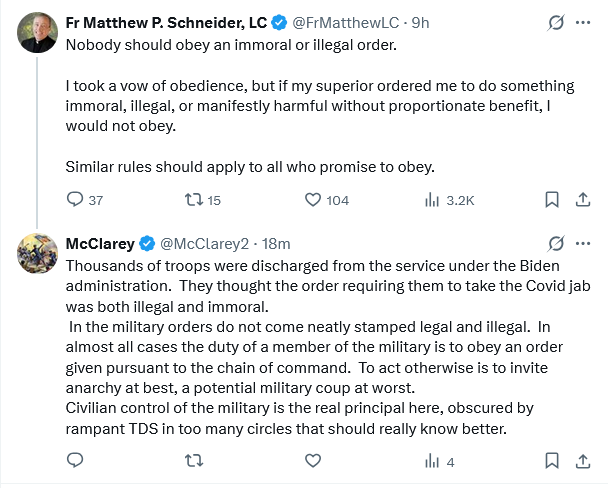Share McClarey's tweet
The height and width of the screenshot is (488, 608).
point(581,461)
